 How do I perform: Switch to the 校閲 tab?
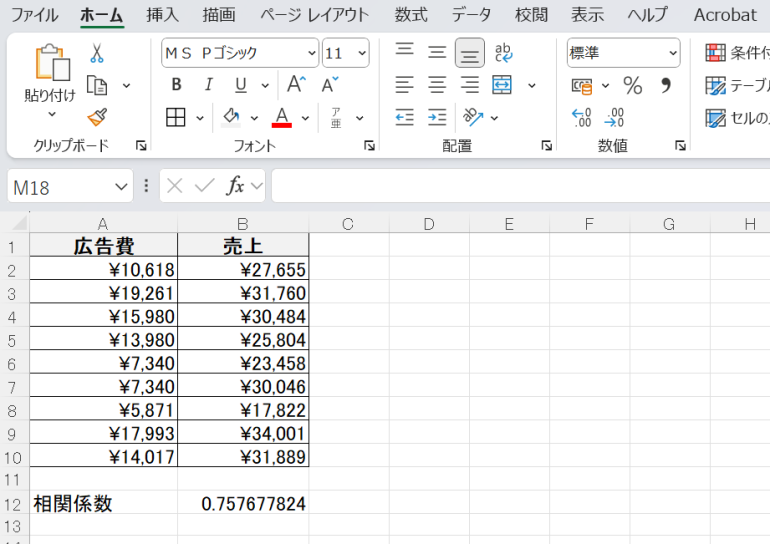(x=531, y=15)
